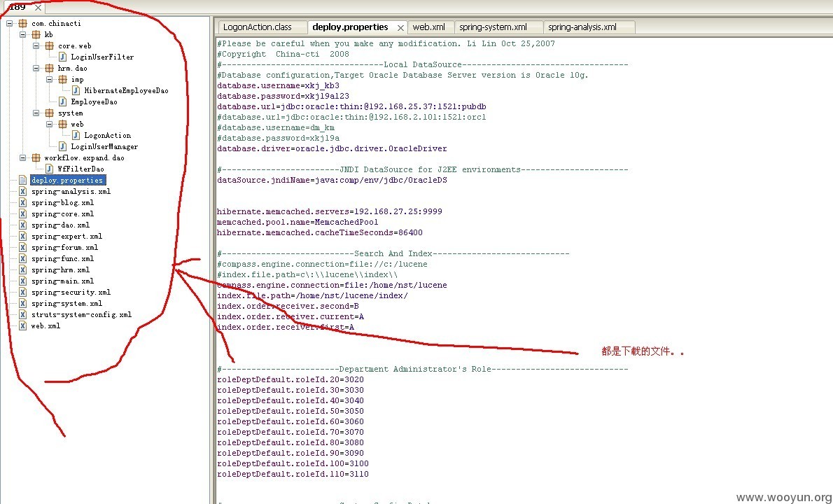Click the com.chinacti package icon

(23, 23)
